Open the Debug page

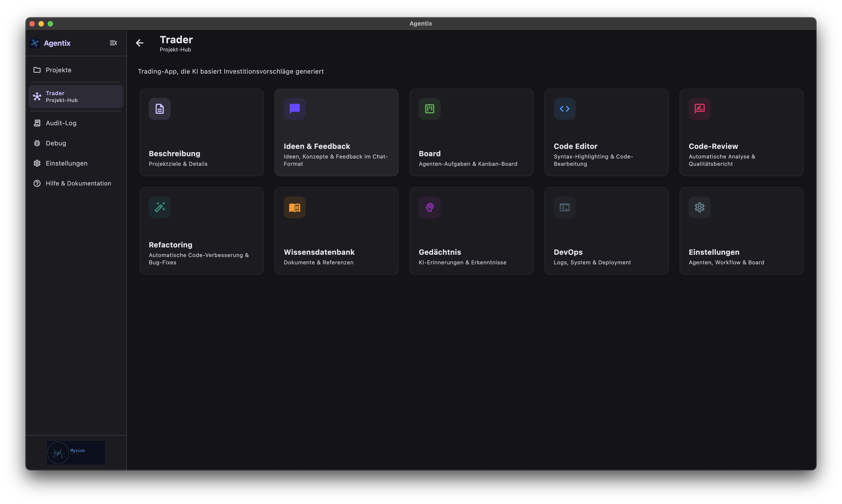click(76, 143)
